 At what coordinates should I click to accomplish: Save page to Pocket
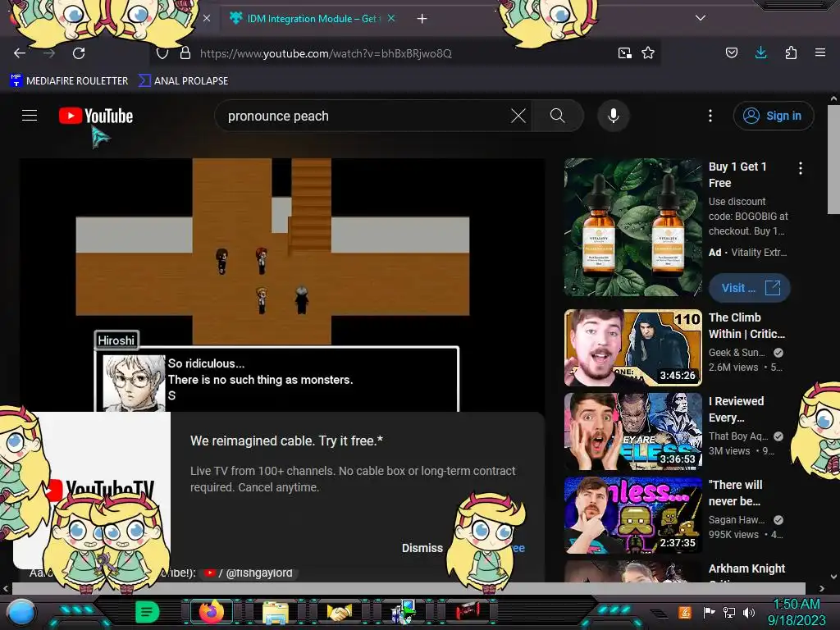(732, 52)
